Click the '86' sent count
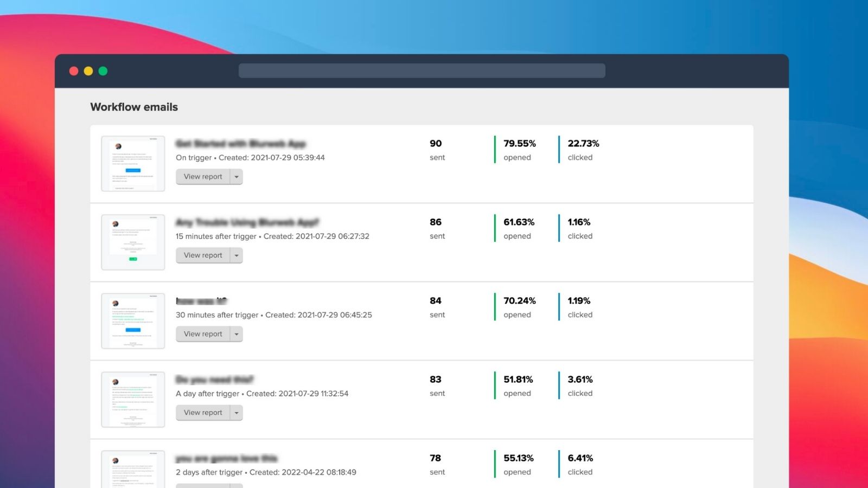Viewport: 868px width, 488px height. click(436, 222)
